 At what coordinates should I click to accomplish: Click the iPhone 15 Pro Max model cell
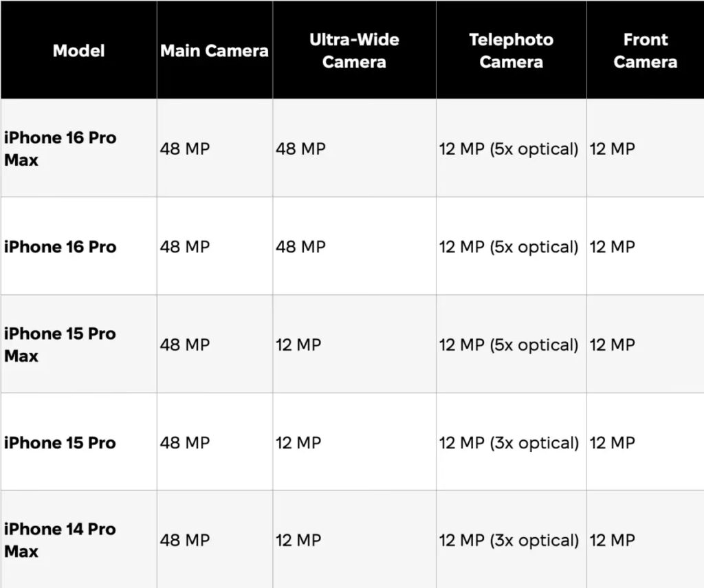[x=60, y=345]
